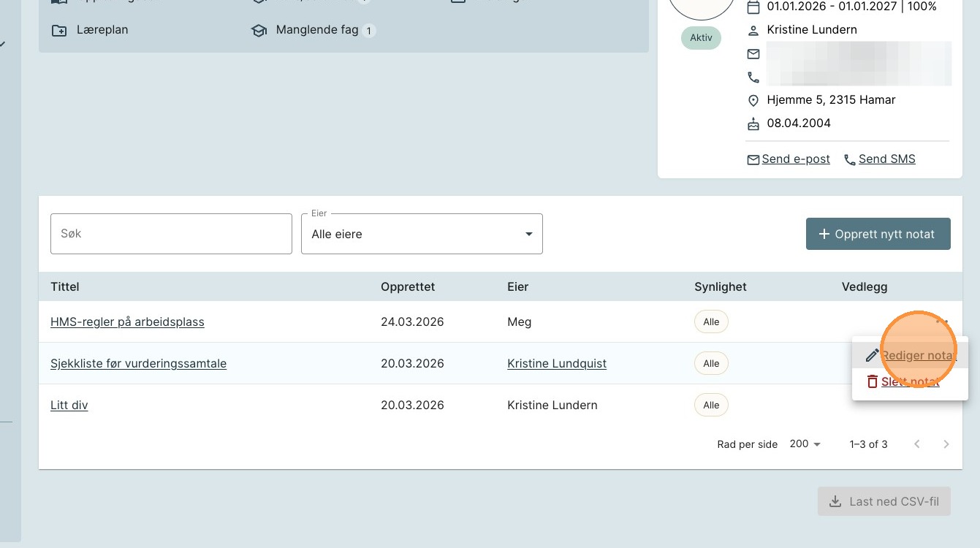Choose Slett notat from the context menu

coord(910,381)
